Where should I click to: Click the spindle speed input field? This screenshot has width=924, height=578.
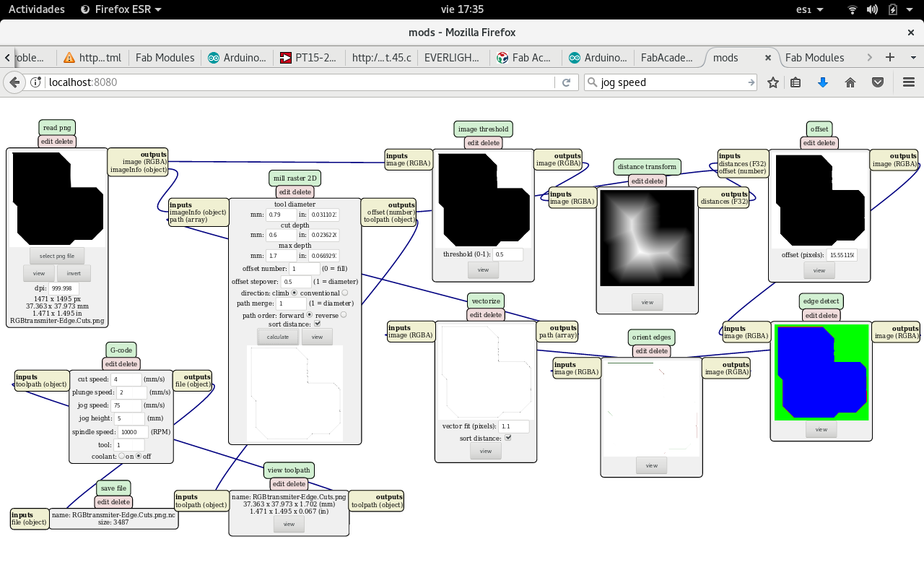(x=134, y=431)
